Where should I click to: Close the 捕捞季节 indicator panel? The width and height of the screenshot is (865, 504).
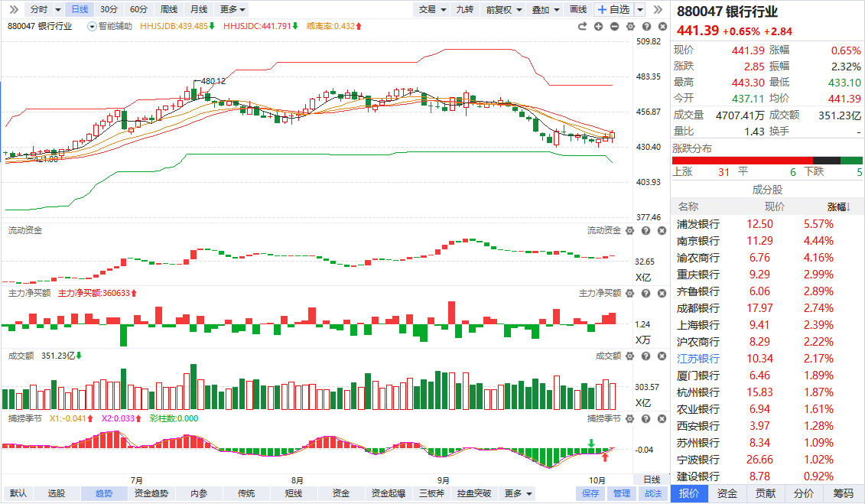661,418
